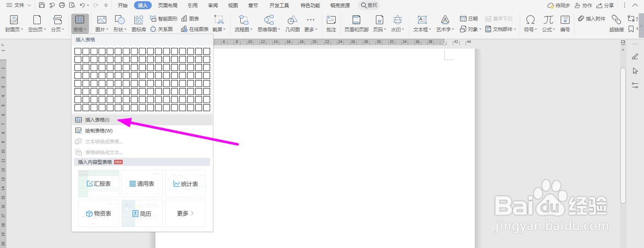The image size is (644, 248).
Task: Click the Share (分享) button
Action: [605, 5]
